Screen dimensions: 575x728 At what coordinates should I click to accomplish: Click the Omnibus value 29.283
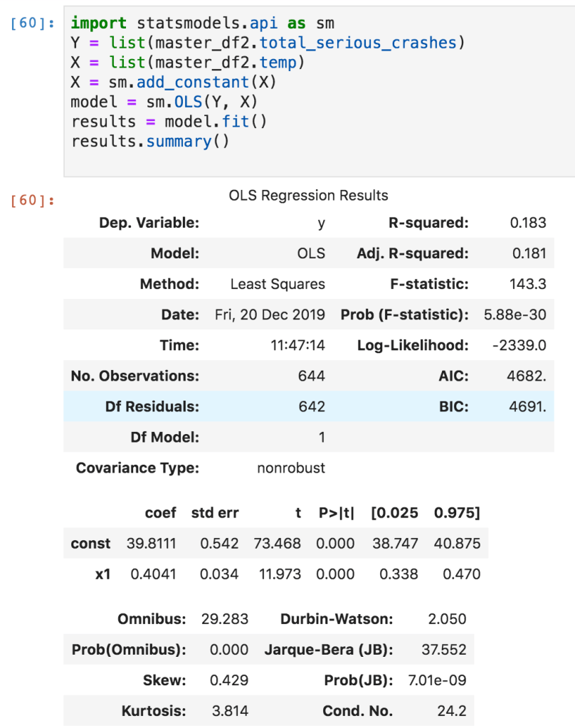(x=225, y=619)
